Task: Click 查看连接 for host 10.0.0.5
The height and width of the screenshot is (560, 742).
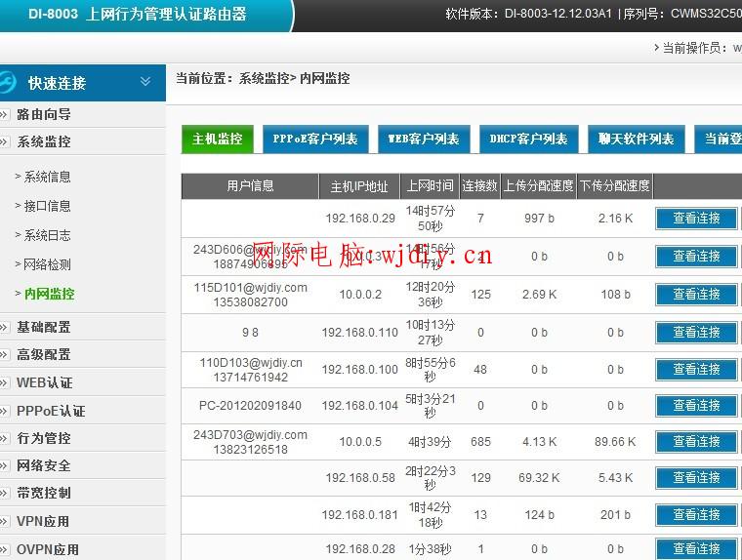Action: tap(696, 442)
